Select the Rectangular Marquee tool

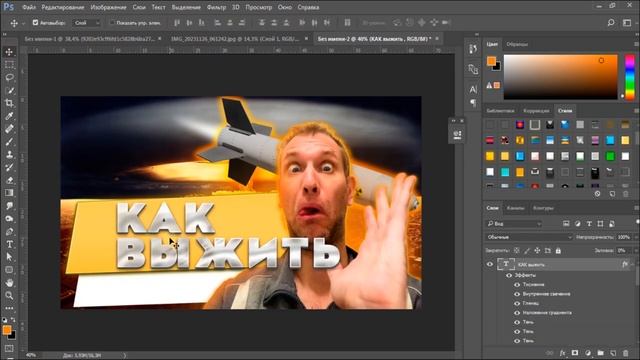(9, 65)
